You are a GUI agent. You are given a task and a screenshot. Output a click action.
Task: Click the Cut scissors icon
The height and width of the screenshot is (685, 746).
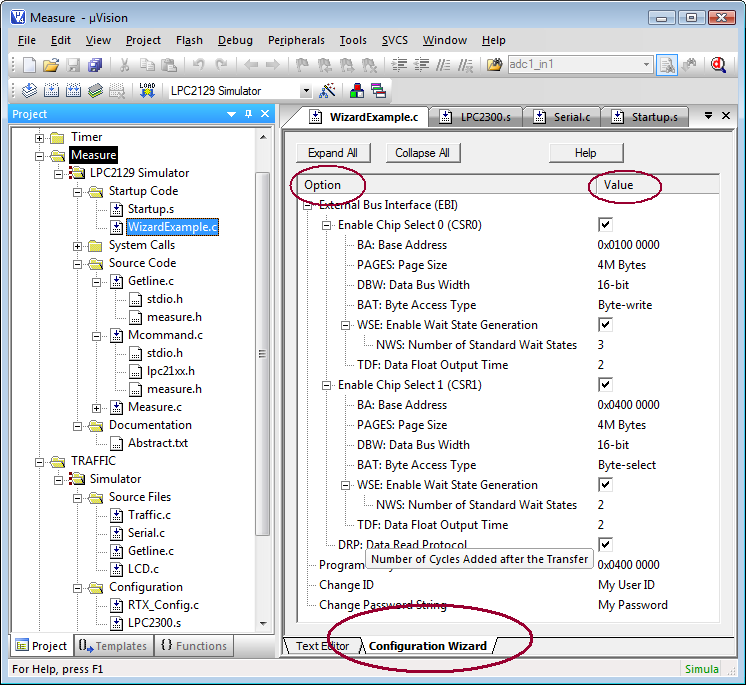[125, 65]
